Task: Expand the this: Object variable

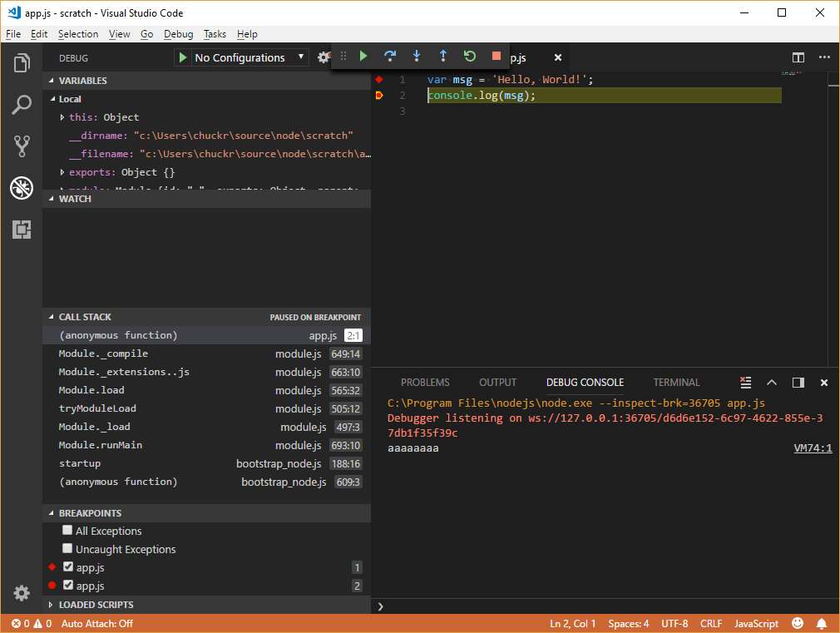Action: pyautogui.click(x=62, y=116)
